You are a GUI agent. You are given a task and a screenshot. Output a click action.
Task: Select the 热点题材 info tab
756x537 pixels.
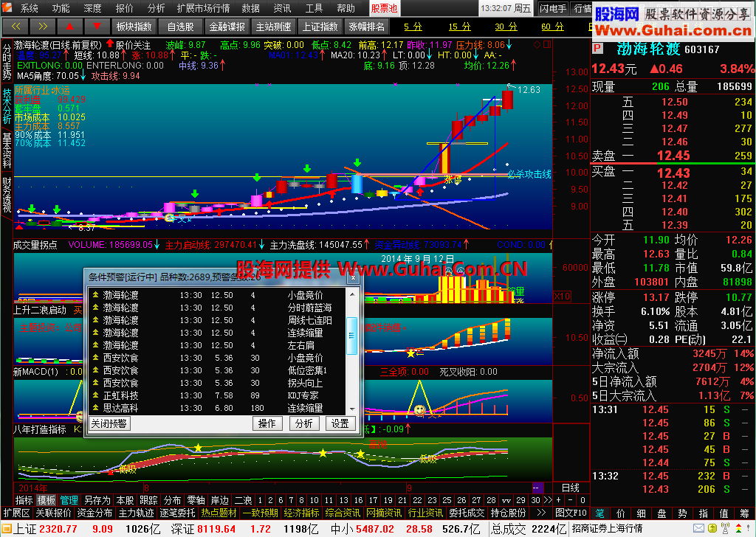[219, 513]
